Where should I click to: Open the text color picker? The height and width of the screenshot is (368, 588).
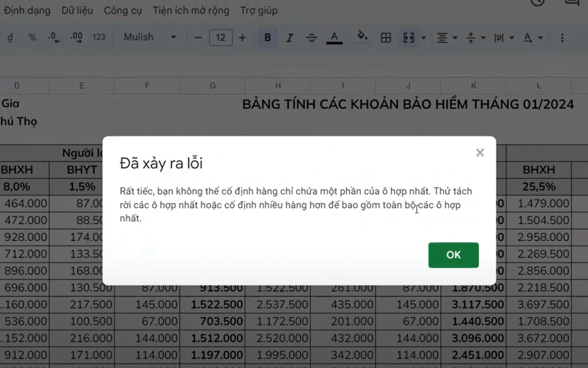(334, 38)
